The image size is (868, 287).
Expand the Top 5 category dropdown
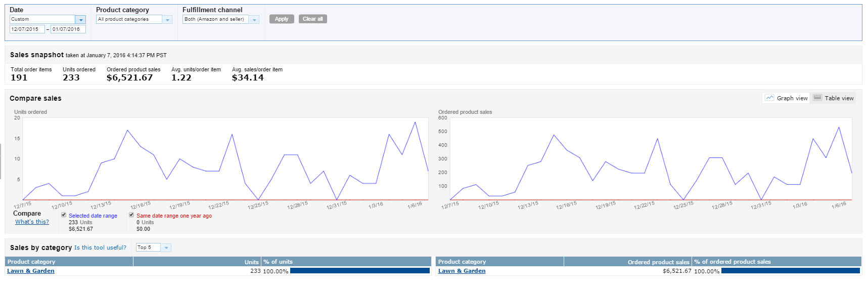(x=166, y=248)
